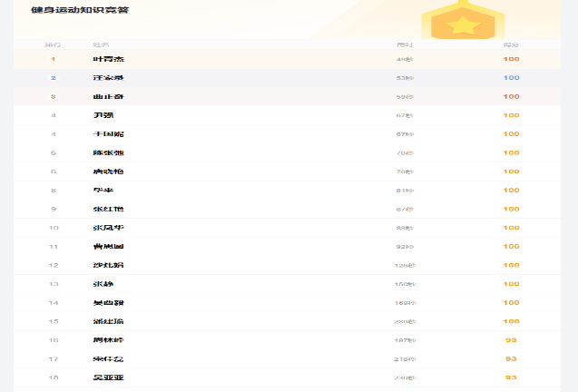Click the name in the rank 1 row
Screen dimensions: 578x392
pyautogui.click(x=108, y=59)
